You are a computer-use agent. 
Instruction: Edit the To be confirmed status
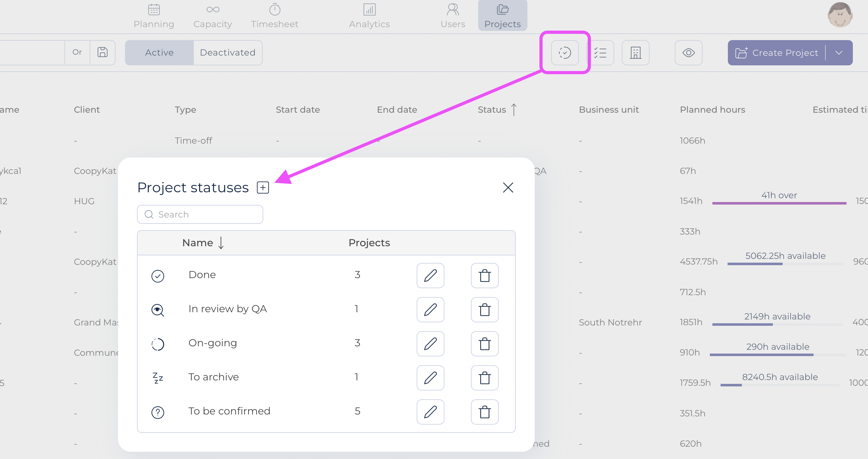[x=430, y=411]
